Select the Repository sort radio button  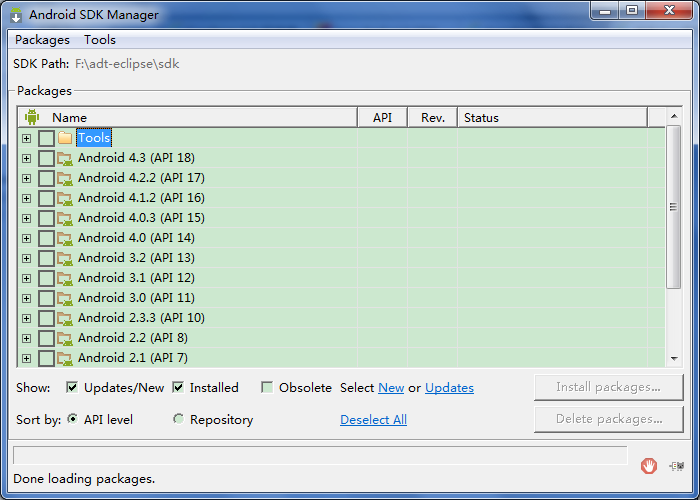coord(178,419)
